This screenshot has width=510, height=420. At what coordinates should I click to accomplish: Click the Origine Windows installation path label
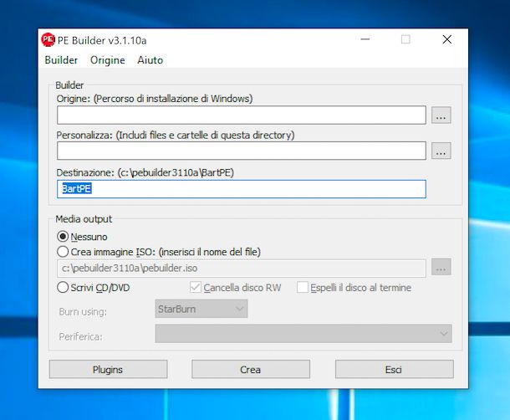[x=155, y=99]
